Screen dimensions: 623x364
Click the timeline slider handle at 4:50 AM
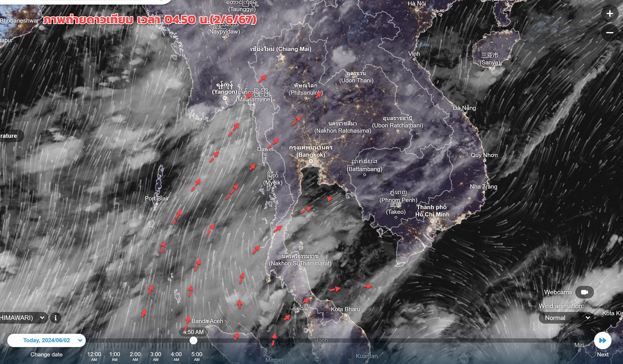pos(193,341)
